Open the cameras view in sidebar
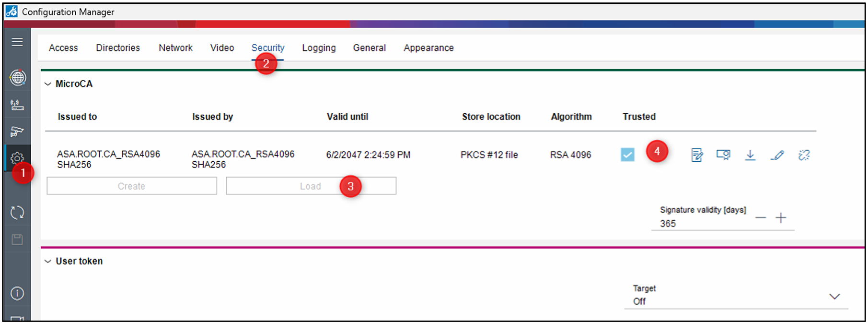This screenshot has height=324, width=868. [17, 131]
